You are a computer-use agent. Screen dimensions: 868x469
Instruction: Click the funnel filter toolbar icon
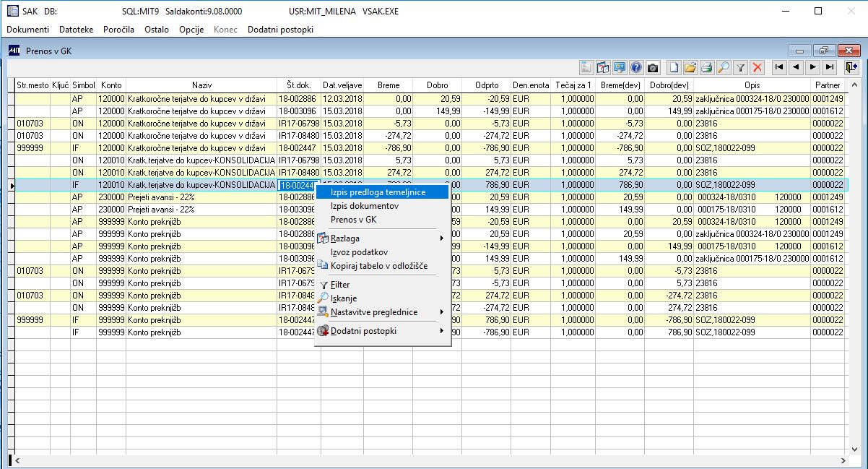(x=740, y=67)
